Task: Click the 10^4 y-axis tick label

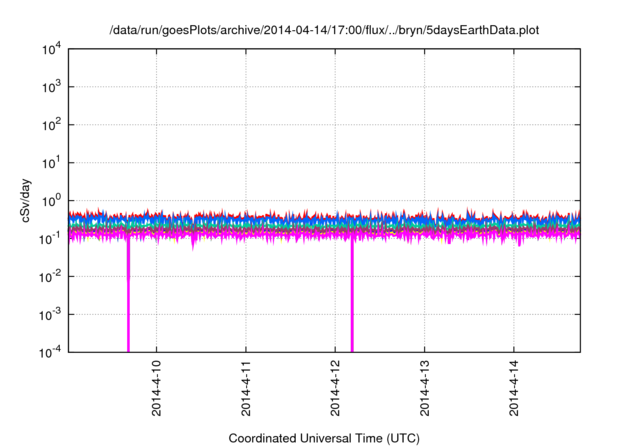Action: (52, 49)
